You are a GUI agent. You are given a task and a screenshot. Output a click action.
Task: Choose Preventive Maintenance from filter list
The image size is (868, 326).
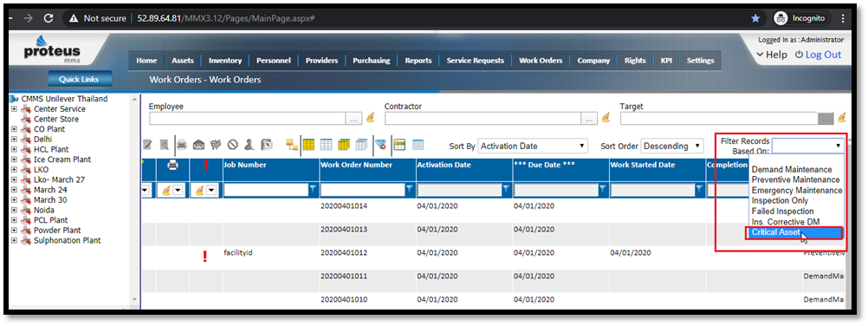point(795,180)
